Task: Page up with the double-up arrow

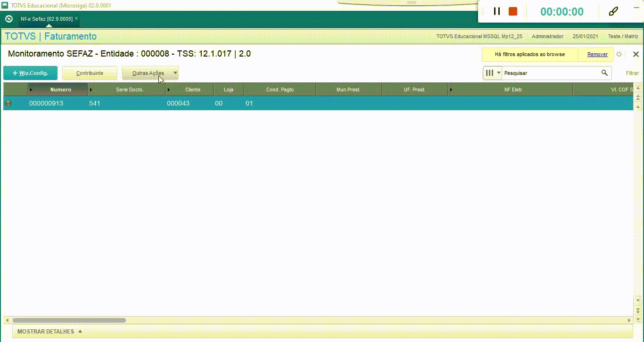Action: click(638, 98)
